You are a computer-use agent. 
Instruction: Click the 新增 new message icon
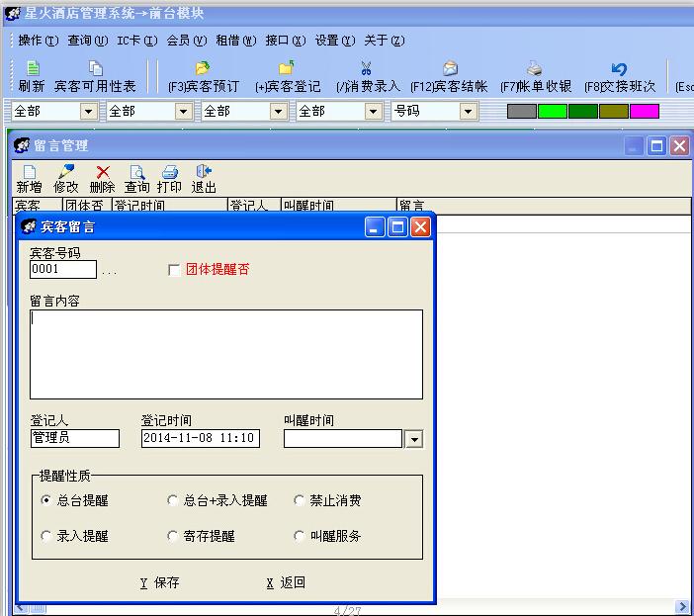click(x=30, y=172)
